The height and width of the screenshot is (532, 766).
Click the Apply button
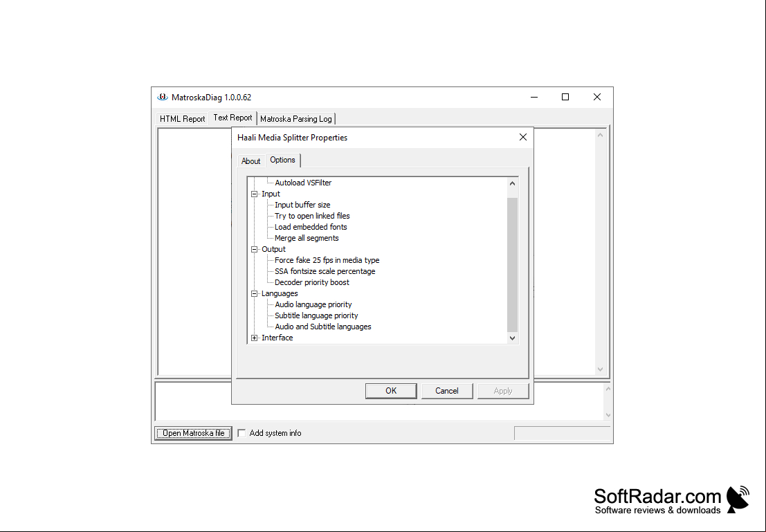[x=503, y=391]
